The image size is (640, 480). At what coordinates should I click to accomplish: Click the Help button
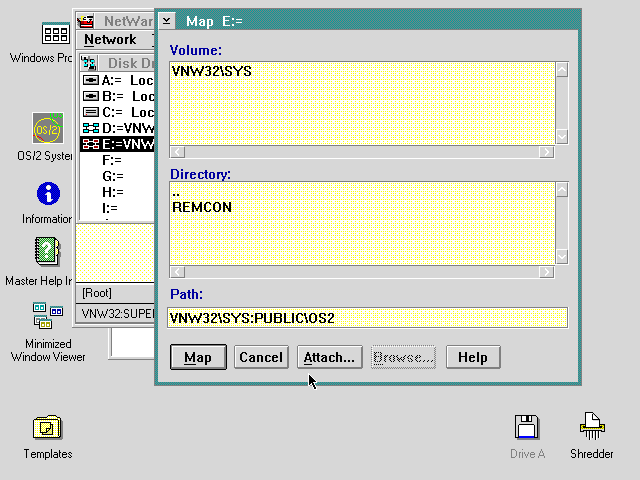pos(473,357)
